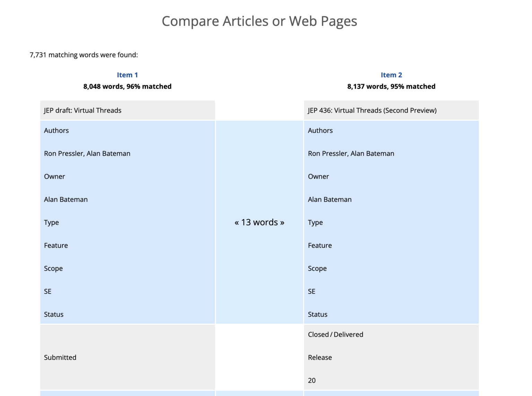Click the Owner label in the left column
The height and width of the screenshot is (396, 532).
(x=54, y=176)
